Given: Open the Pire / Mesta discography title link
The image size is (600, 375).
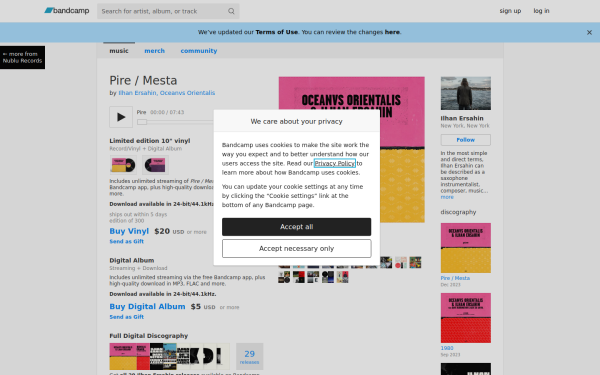Looking at the screenshot, I should point(455,278).
